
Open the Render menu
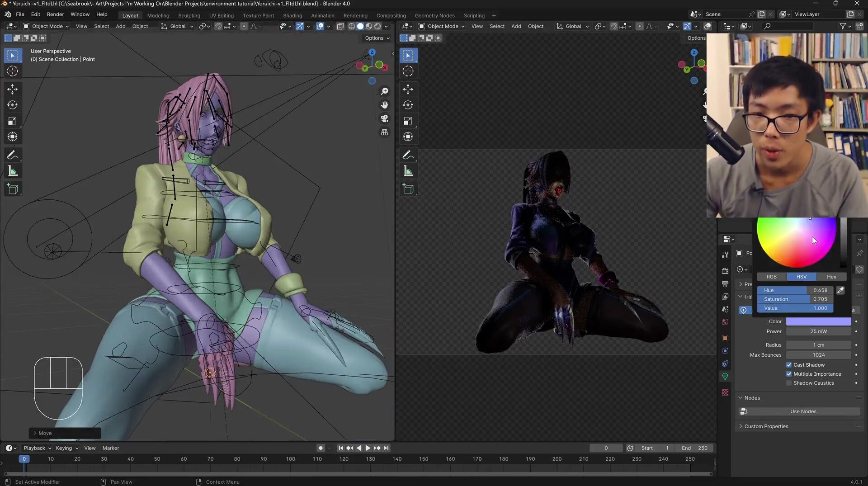click(x=55, y=14)
